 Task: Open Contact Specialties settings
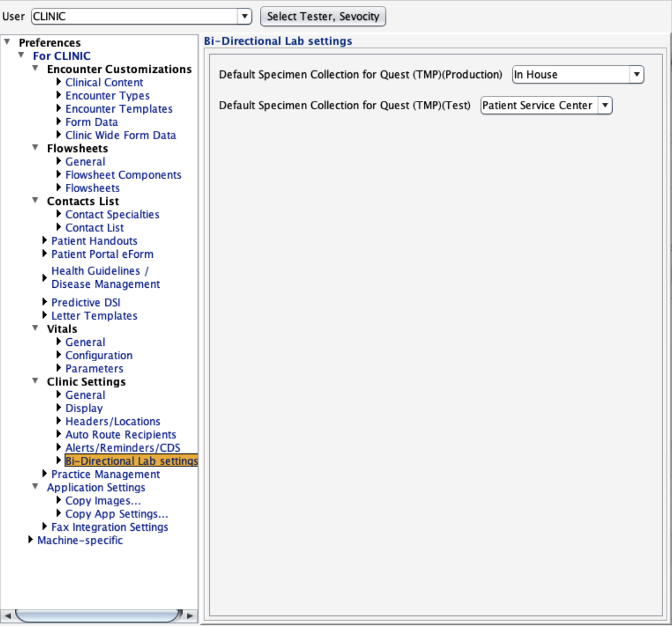click(x=112, y=214)
